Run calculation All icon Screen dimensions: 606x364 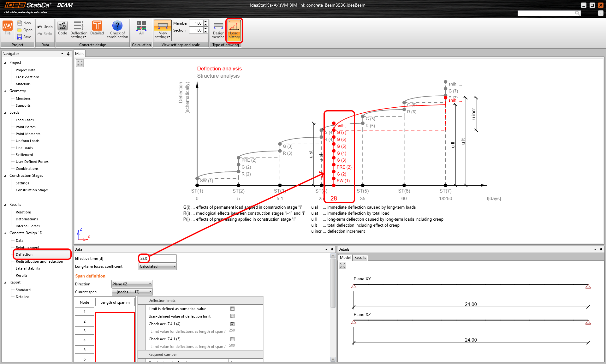point(141,26)
